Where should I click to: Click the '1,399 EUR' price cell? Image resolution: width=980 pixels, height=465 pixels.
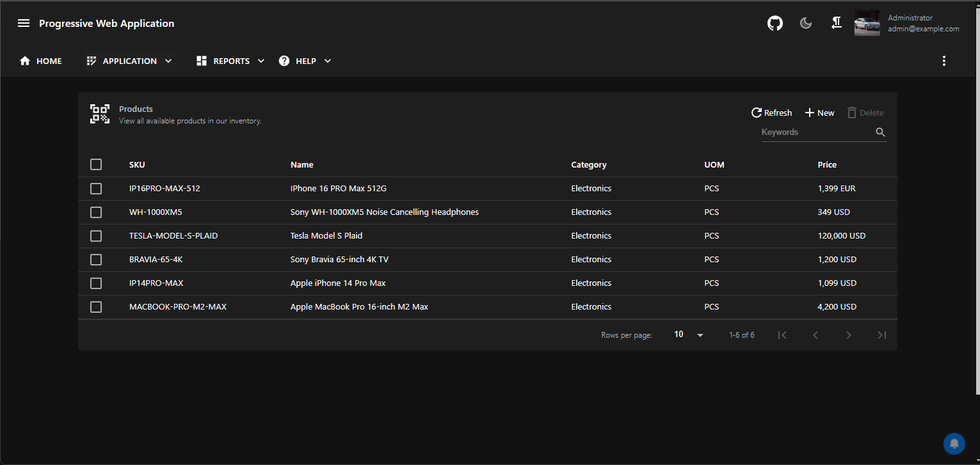pos(837,189)
